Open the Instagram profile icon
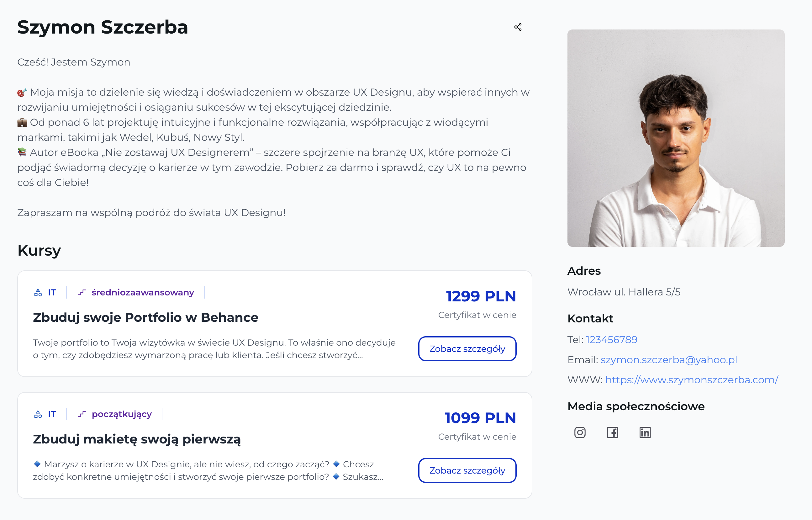 coord(580,432)
